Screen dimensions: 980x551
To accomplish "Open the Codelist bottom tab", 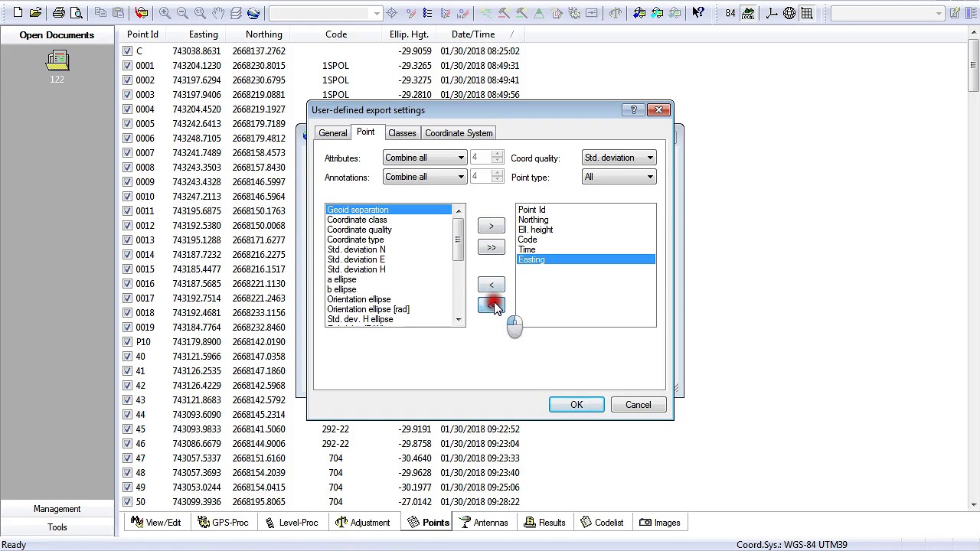I will tap(602, 523).
